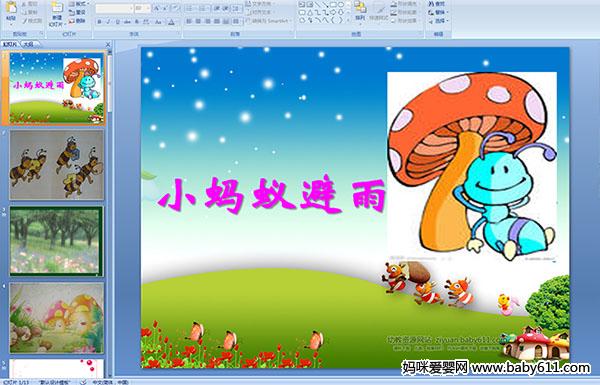Switch to the Slides tab in side panel
600x385 pixels.
(10, 44)
